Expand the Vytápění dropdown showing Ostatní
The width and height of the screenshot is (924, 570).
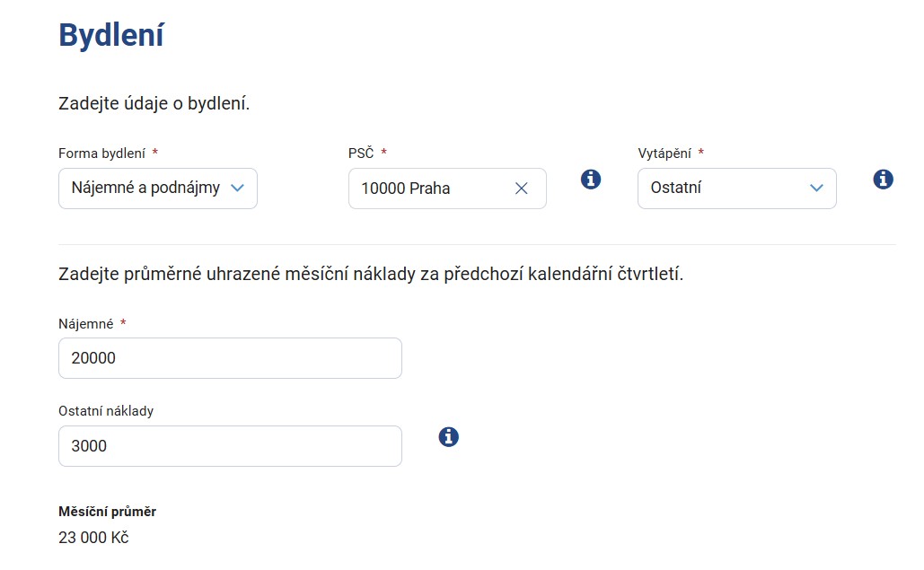736,189
